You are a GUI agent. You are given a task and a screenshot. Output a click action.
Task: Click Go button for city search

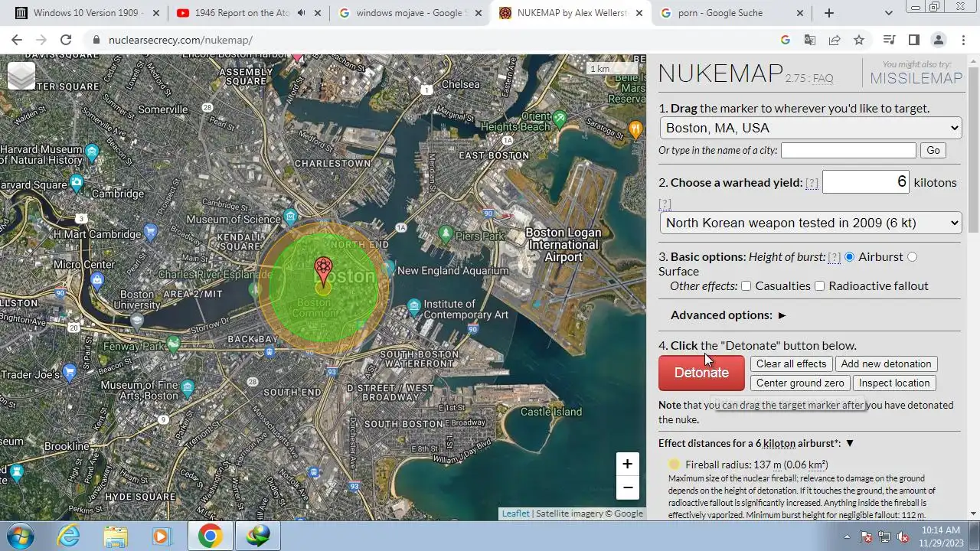click(x=933, y=150)
